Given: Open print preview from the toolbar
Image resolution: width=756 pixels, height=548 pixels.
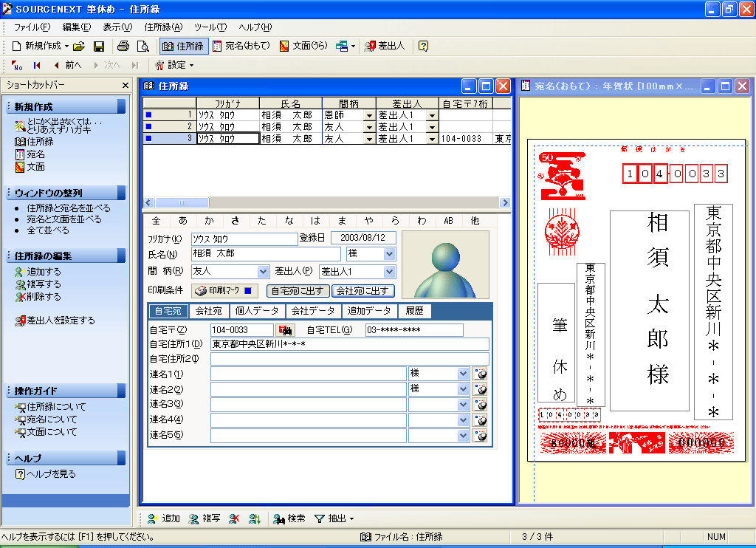Looking at the screenshot, I should (143, 47).
